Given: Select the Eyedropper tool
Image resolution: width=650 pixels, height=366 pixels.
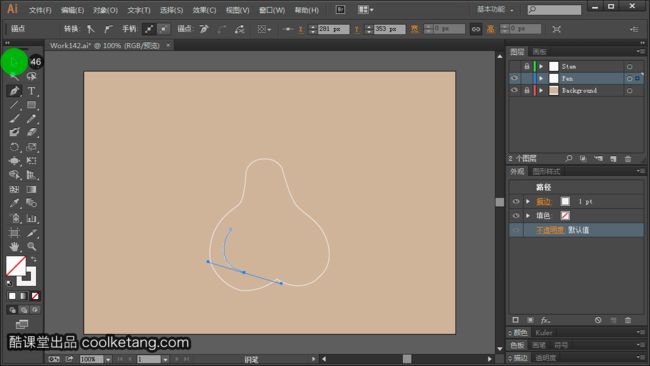Looking at the screenshot, I should click(14, 203).
